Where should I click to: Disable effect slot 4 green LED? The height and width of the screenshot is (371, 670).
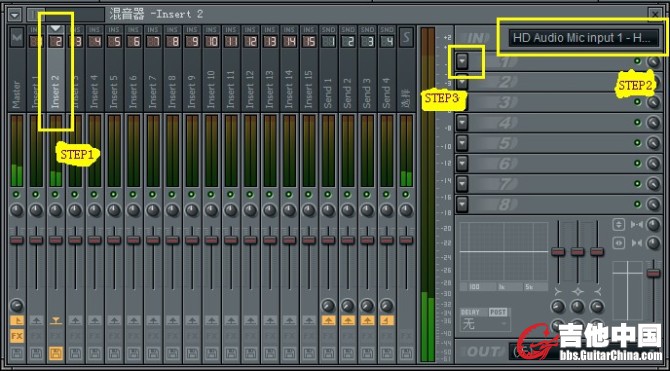tap(638, 123)
